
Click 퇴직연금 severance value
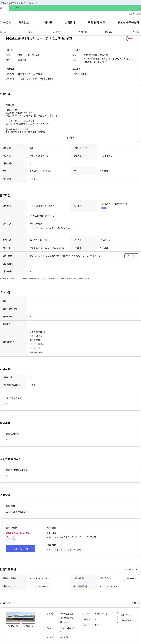point(104,248)
